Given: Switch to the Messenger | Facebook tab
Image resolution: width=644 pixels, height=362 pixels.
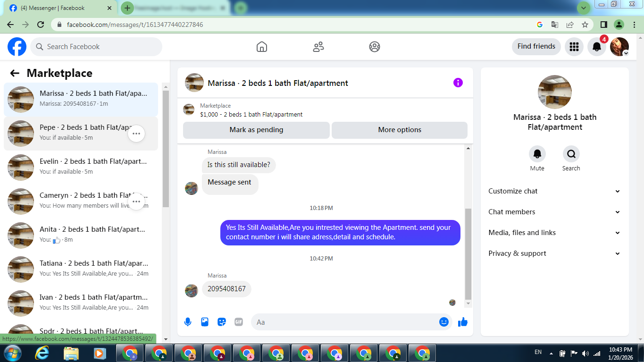Looking at the screenshot, I should pyautogui.click(x=60, y=8).
